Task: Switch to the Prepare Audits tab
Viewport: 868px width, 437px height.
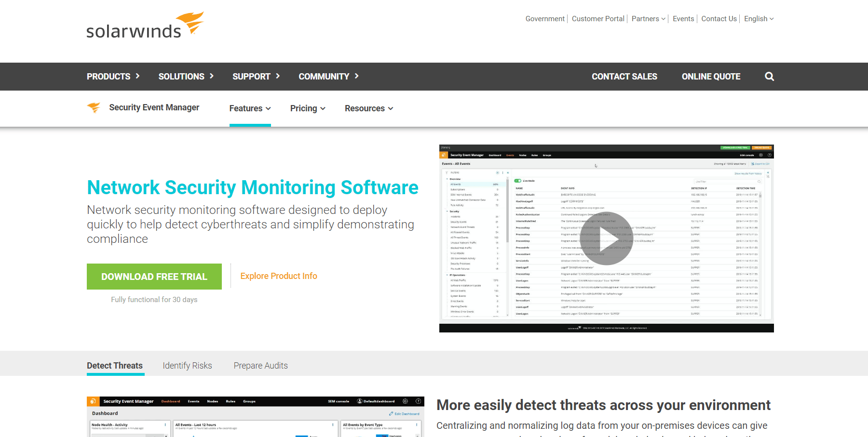Action: point(261,366)
